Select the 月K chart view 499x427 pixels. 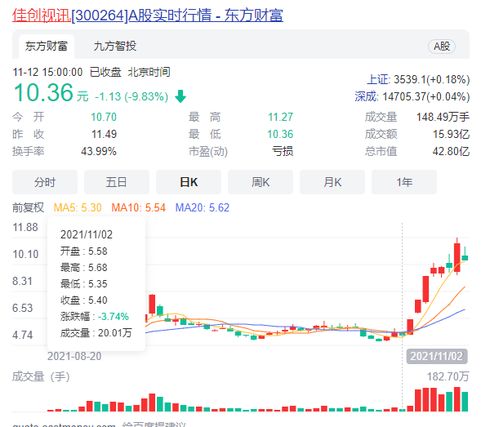coord(332,182)
